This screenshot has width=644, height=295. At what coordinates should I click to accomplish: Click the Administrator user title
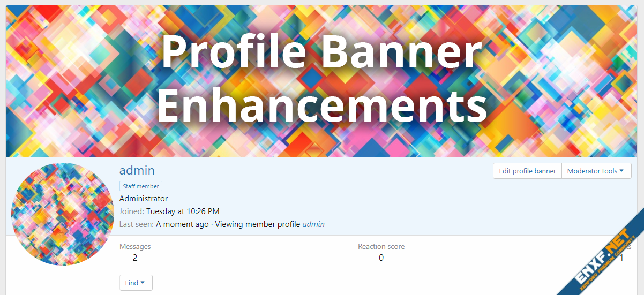[x=143, y=199]
